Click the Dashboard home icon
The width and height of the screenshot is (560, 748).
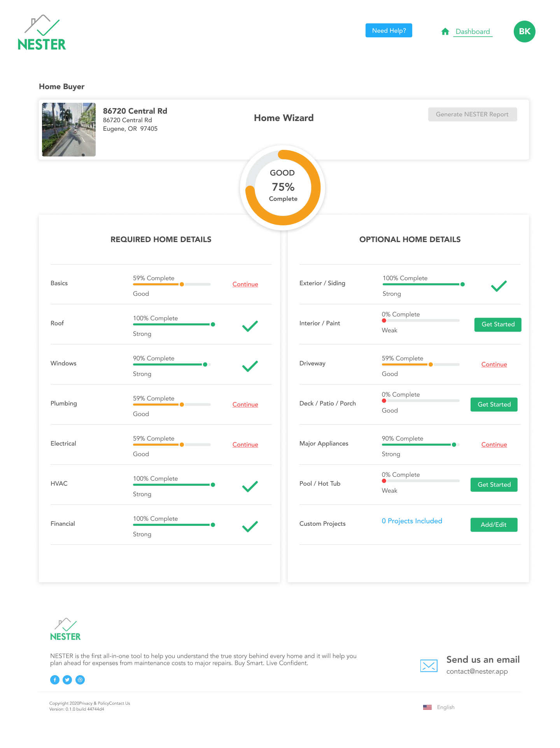[x=445, y=32]
